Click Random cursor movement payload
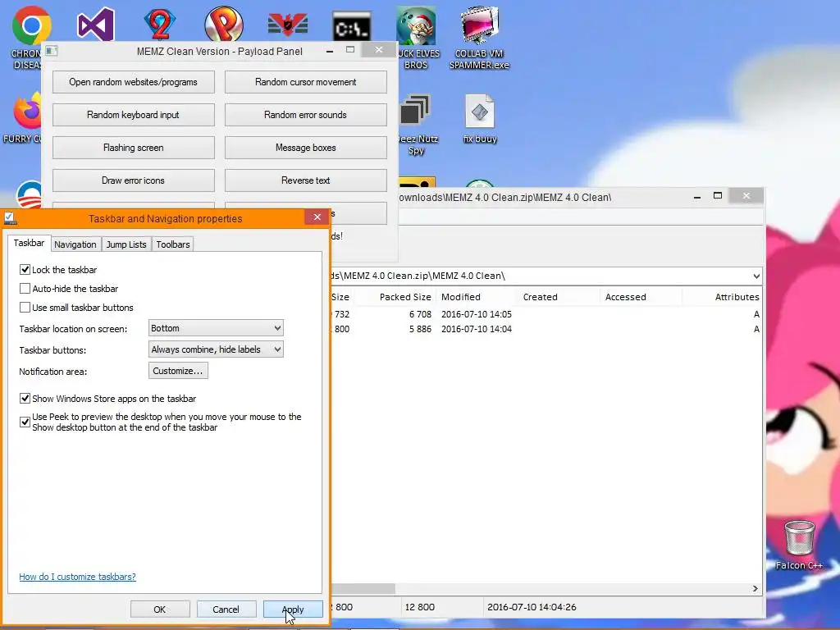 [x=305, y=82]
